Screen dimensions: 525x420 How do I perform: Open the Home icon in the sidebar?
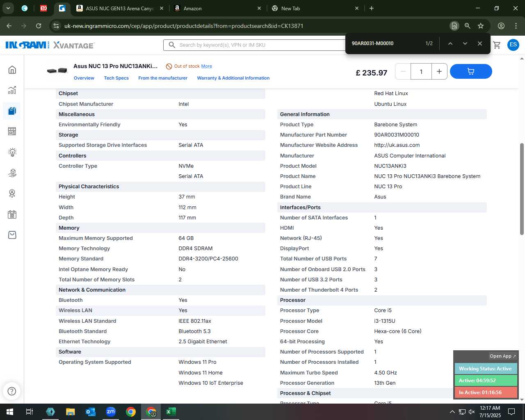tap(12, 70)
